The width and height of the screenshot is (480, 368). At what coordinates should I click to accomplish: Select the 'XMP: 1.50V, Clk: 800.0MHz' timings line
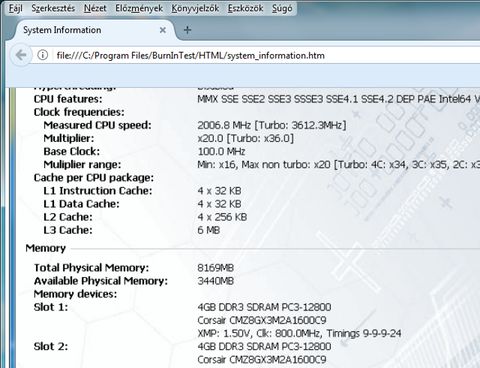click(x=299, y=333)
